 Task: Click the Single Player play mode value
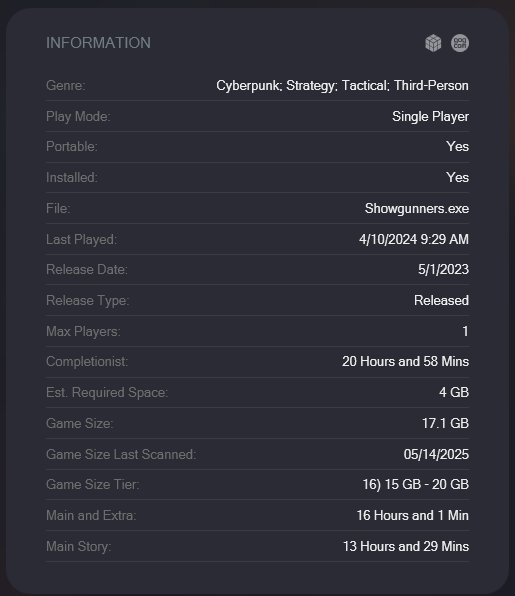[430, 117]
